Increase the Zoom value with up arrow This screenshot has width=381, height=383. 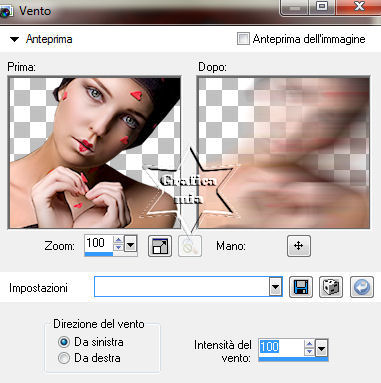point(118,239)
